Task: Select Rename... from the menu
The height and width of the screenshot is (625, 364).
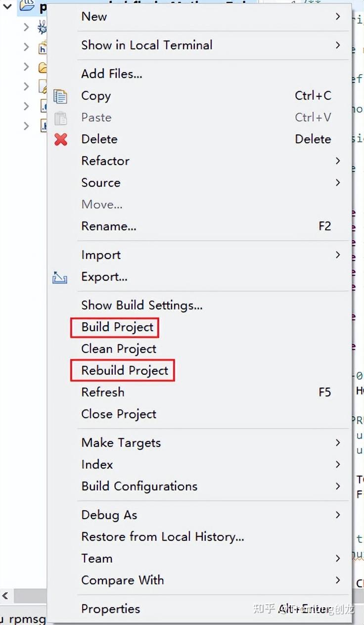Action: tap(109, 226)
